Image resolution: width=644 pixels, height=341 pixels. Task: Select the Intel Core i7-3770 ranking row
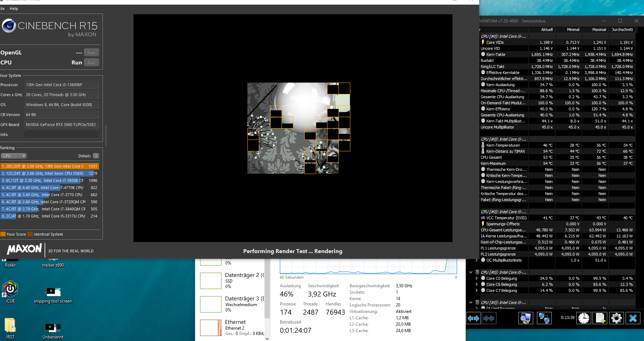[x=49, y=195]
